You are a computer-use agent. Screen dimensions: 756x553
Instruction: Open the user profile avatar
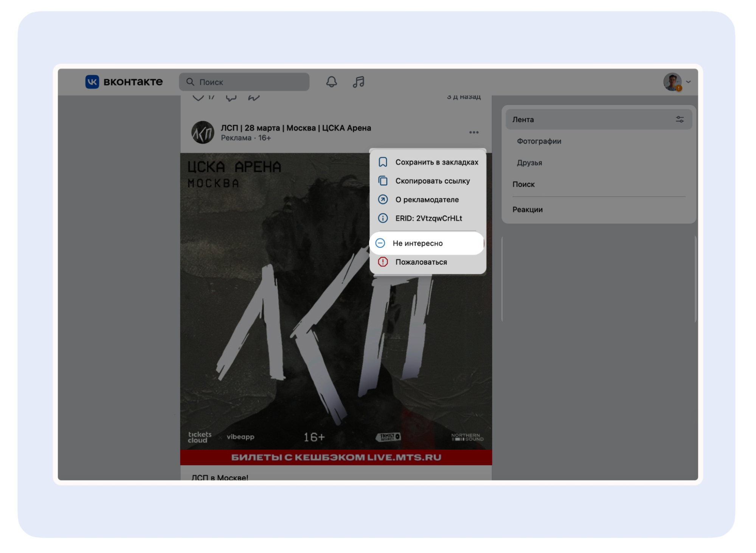pos(672,82)
